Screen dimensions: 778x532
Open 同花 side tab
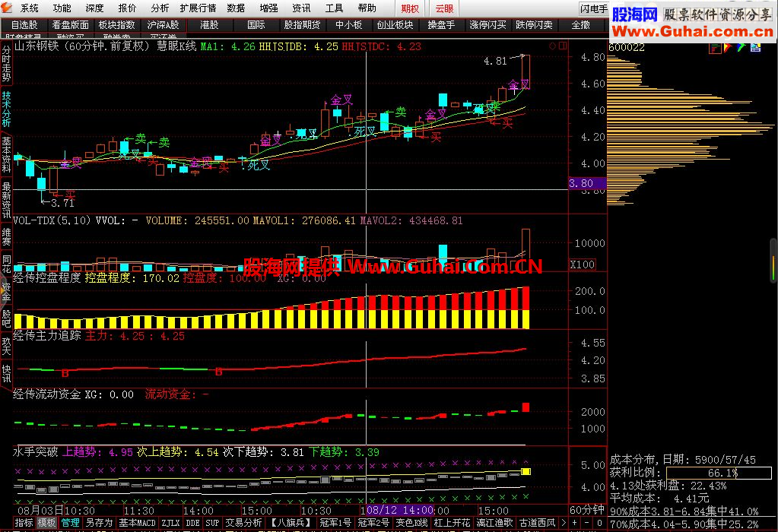point(6,264)
